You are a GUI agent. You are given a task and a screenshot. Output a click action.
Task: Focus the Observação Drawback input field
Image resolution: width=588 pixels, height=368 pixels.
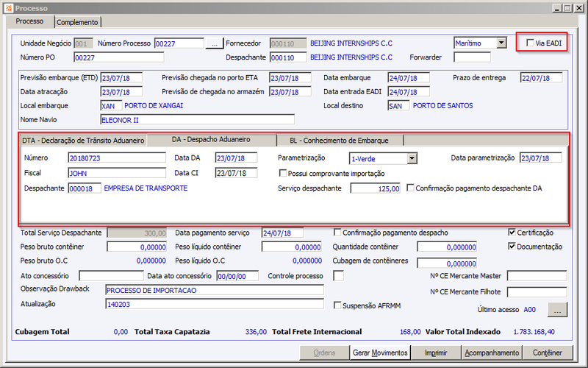pos(215,290)
